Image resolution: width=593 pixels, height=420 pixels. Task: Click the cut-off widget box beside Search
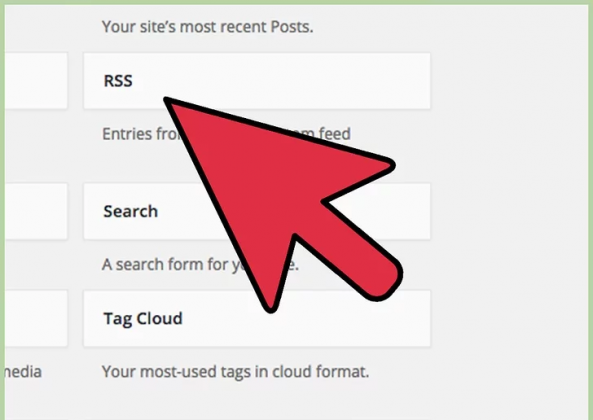pos(36,211)
